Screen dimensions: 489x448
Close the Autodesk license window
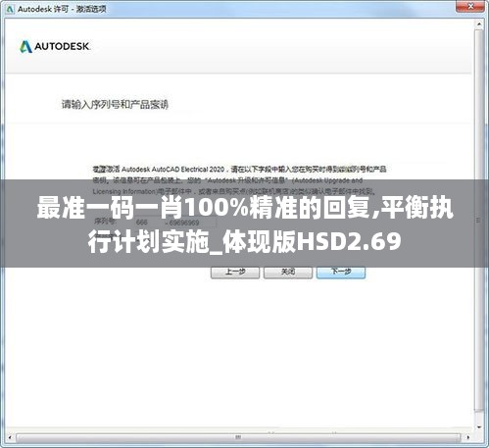tap(470, 6)
